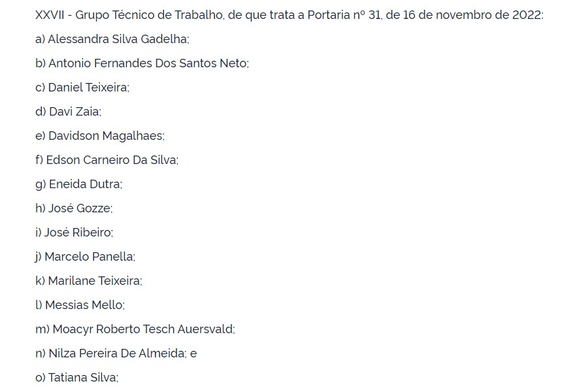Click the XXVII Grupo Técnico de Trabalho heading
This screenshot has height=392, width=573.
pyautogui.click(x=289, y=15)
